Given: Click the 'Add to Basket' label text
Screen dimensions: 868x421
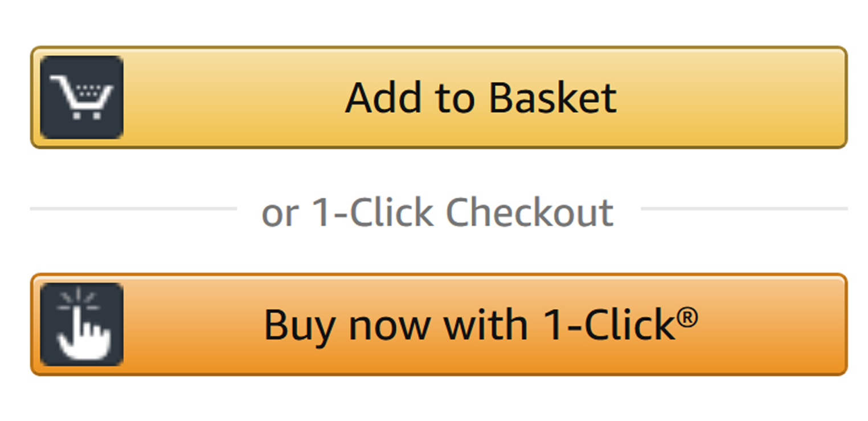Looking at the screenshot, I should point(481,97).
